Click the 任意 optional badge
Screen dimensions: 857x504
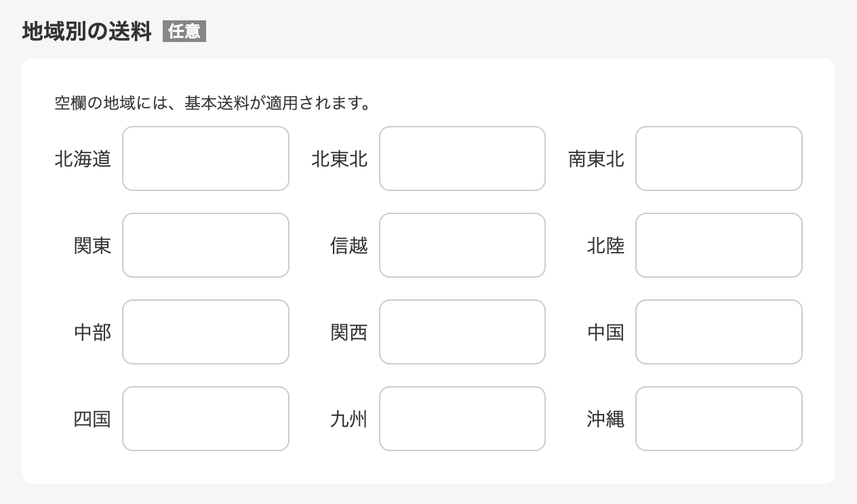tap(184, 31)
